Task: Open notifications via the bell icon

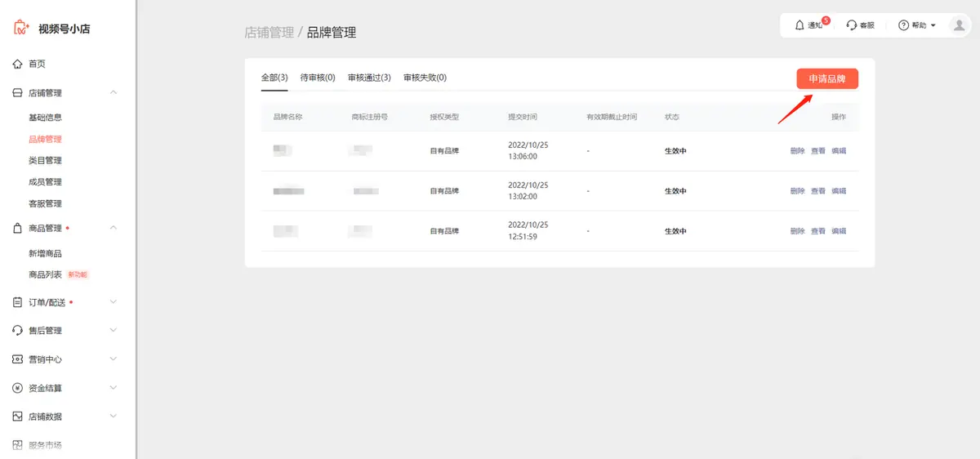Action: click(x=800, y=25)
